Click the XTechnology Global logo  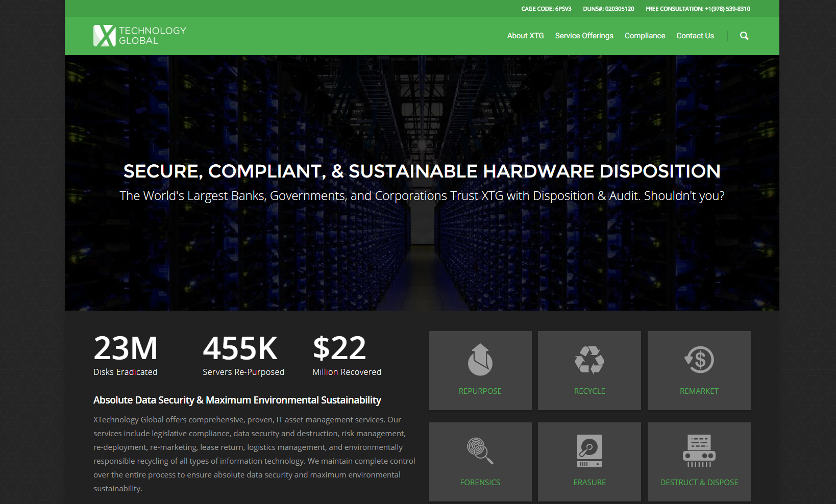pos(140,36)
